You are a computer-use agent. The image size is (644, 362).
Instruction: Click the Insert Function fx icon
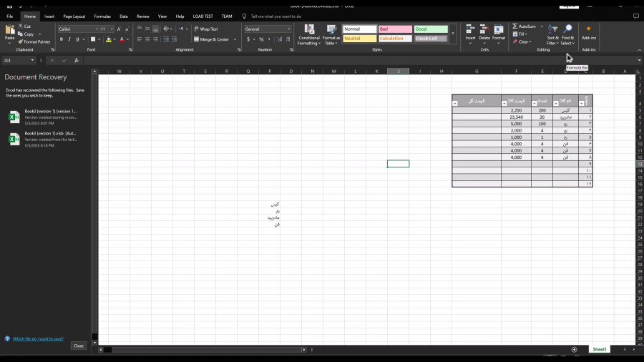[x=77, y=60]
